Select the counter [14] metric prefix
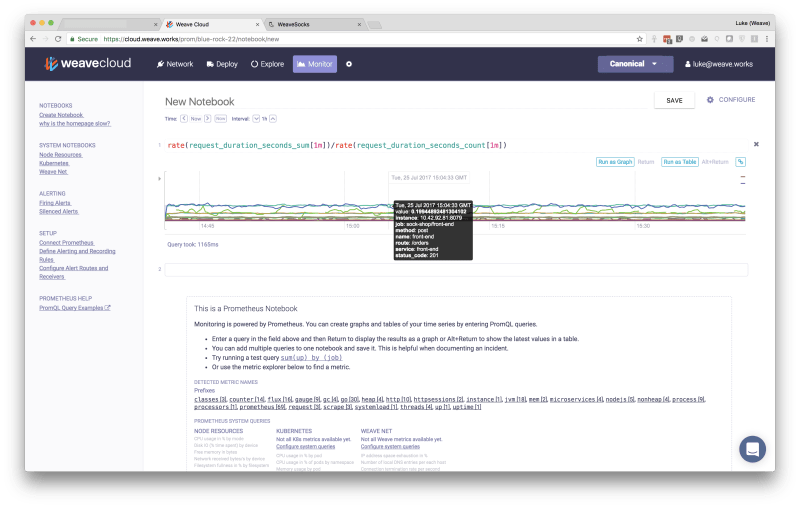The height and width of the screenshot is (507, 800). point(247,399)
